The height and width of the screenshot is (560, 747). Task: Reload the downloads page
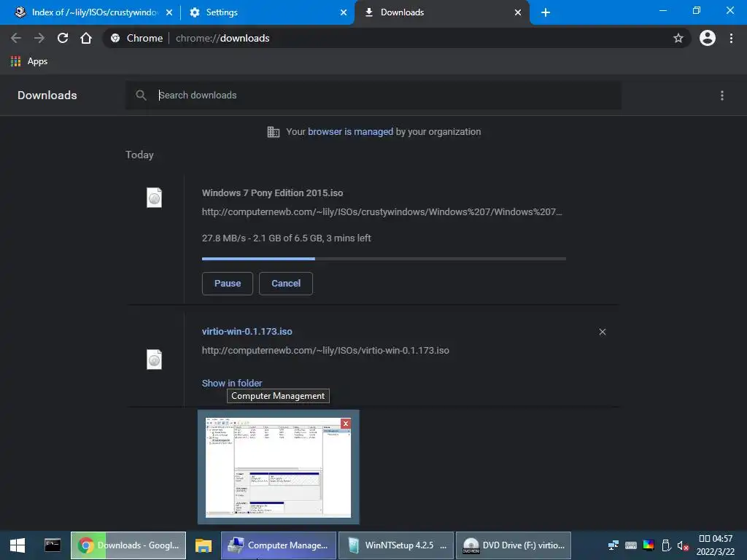point(63,38)
